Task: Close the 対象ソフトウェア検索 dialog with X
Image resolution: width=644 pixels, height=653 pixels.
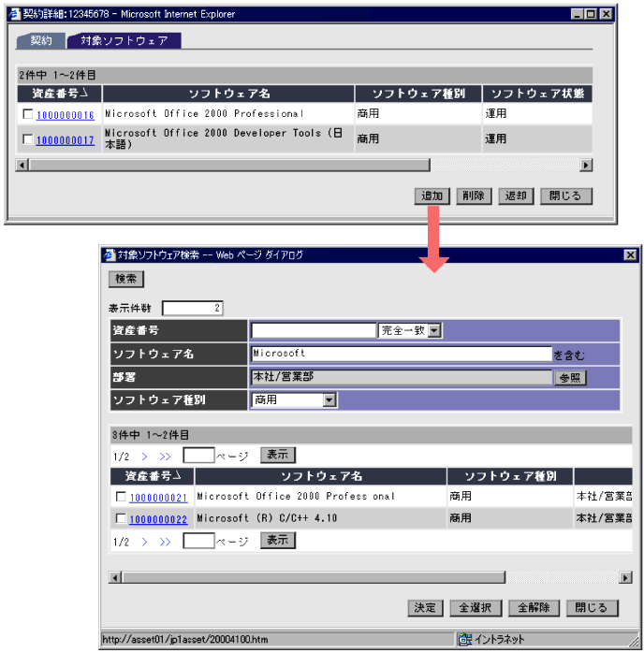Action: click(630, 254)
